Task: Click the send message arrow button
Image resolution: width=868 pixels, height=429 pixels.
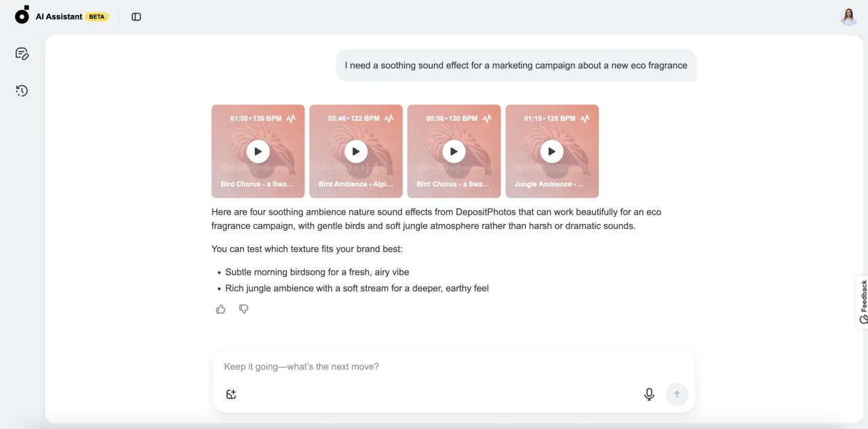Action: (x=677, y=394)
